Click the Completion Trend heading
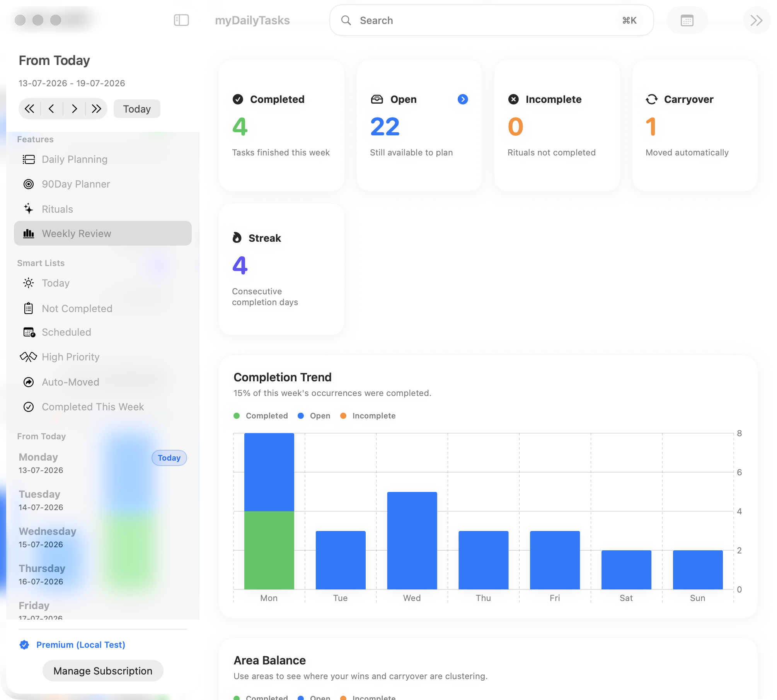The image size is (777, 700). 283,377
